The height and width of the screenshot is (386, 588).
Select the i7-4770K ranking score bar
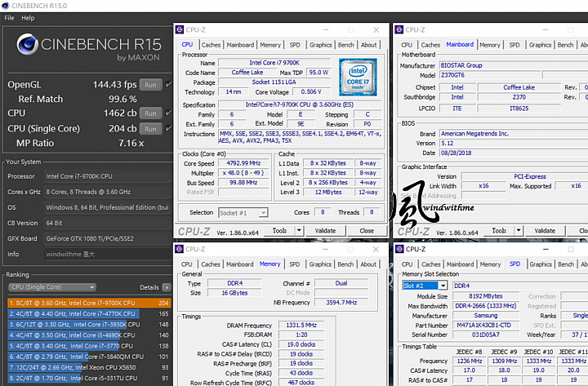tap(73, 313)
